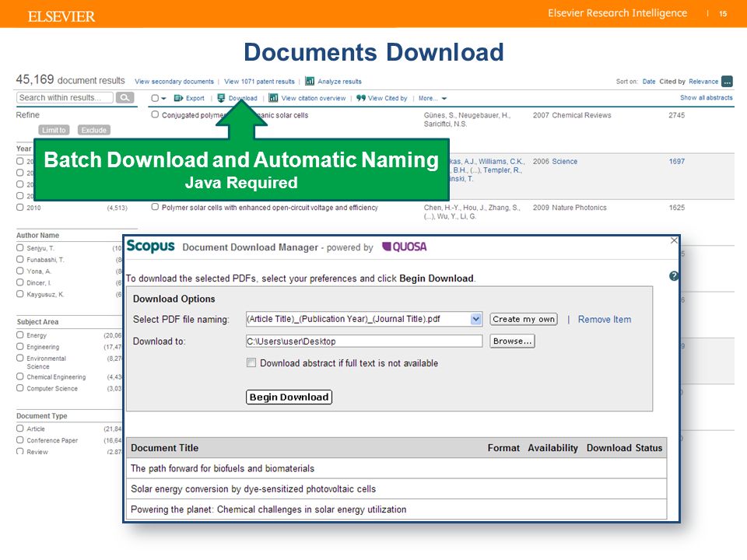
Task: Click the sort options ellipsis icon
Action: [x=727, y=82]
